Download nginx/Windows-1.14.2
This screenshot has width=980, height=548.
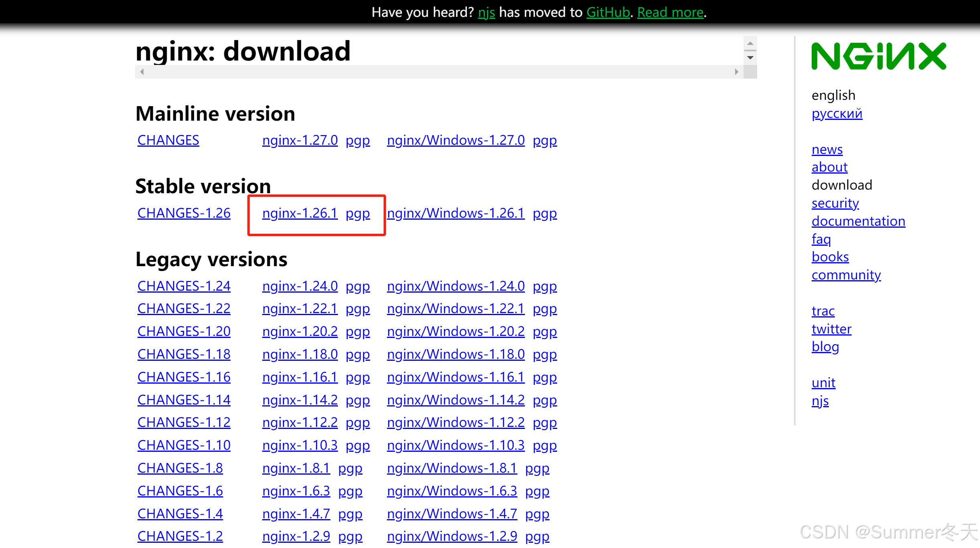click(456, 400)
